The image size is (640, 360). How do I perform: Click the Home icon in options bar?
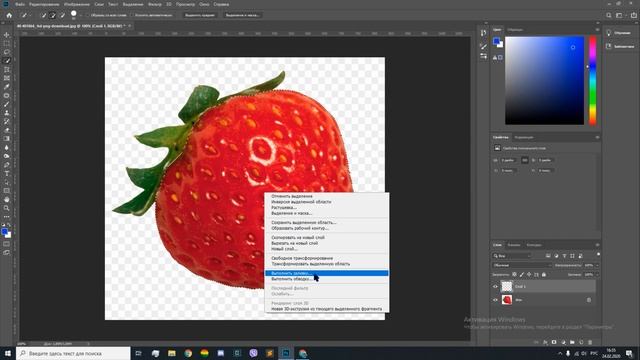pyautogui.click(x=9, y=15)
